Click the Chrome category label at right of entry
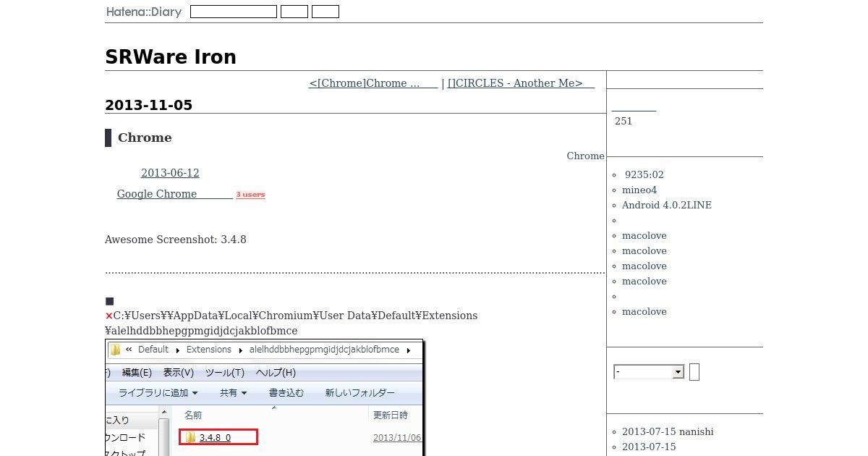Image resolution: width=868 pixels, height=456 pixels. [x=585, y=156]
